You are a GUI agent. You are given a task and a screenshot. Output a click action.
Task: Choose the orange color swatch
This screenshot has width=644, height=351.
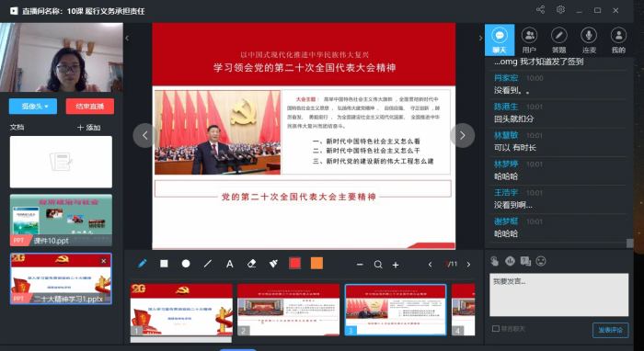click(316, 263)
